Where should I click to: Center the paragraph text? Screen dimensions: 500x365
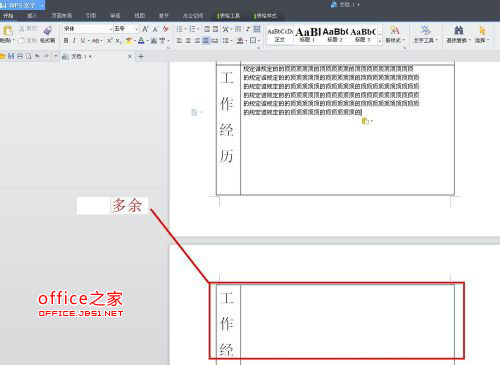click(x=188, y=41)
